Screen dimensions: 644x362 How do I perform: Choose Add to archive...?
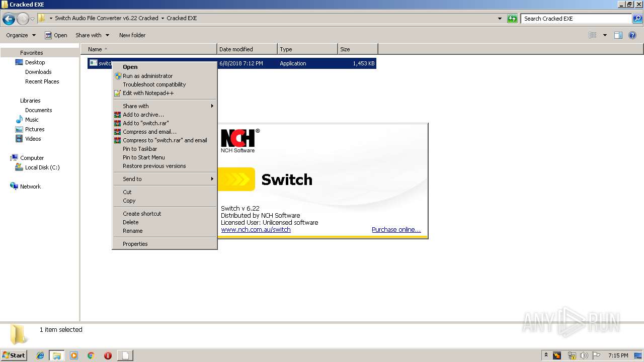point(165,115)
